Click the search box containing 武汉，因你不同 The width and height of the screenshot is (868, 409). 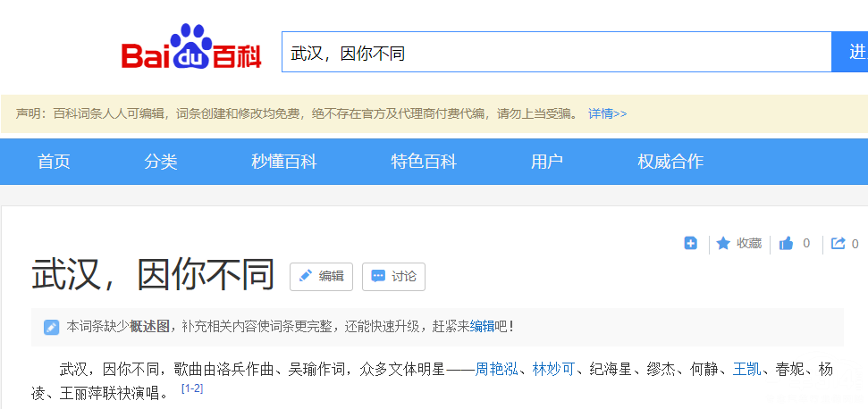(x=554, y=53)
